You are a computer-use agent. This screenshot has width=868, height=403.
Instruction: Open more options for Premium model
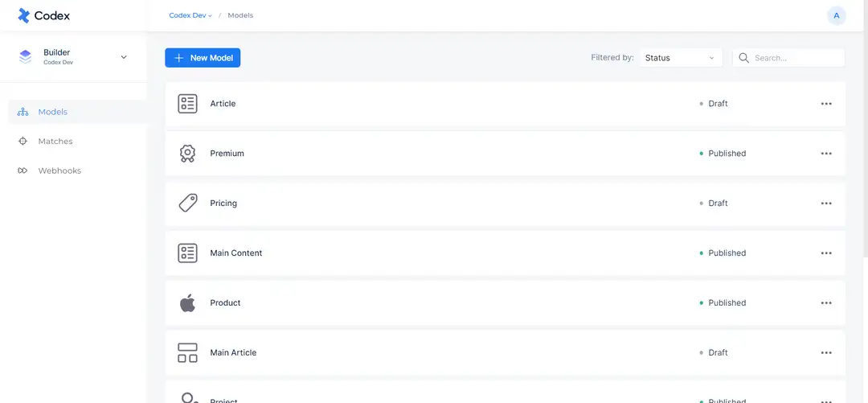(826, 154)
